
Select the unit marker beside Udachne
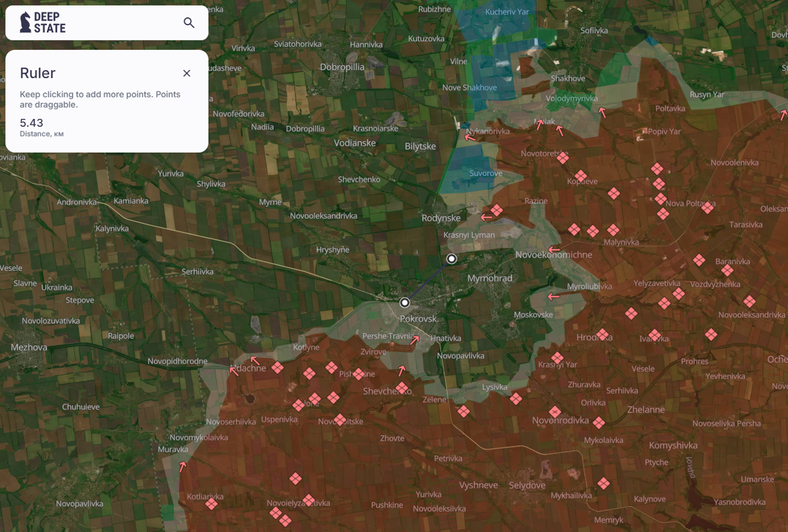click(x=278, y=368)
